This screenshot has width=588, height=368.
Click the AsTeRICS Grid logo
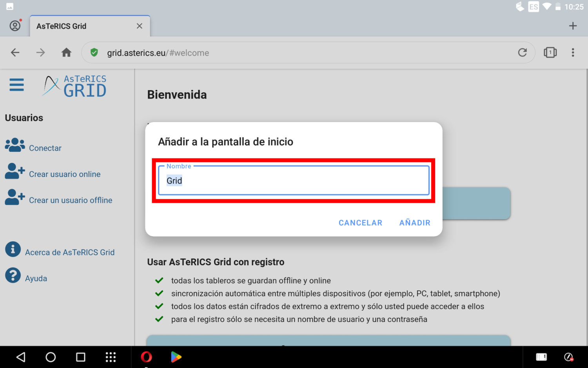click(x=73, y=86)
